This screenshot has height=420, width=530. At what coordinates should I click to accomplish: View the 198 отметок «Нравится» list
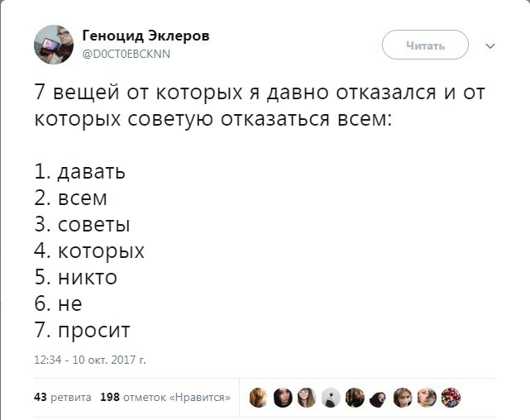pyautogui.click(x=165, y=397)
